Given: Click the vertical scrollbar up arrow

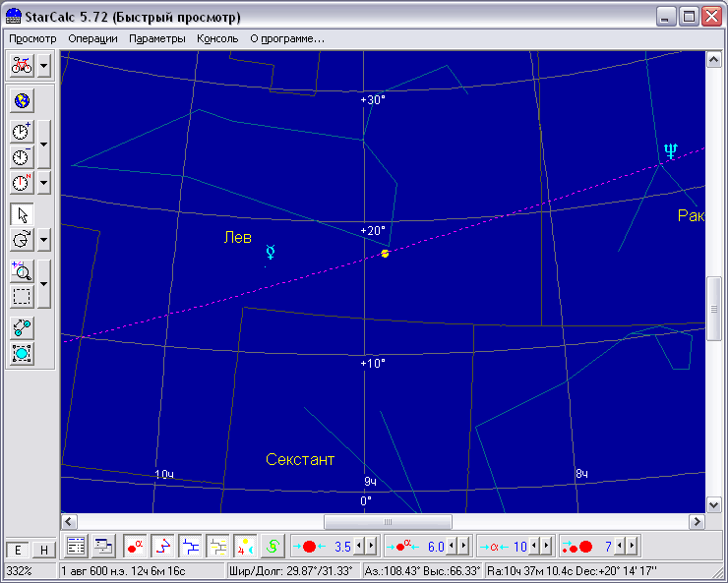Looking at the screenshot, I should pos(714,59).
